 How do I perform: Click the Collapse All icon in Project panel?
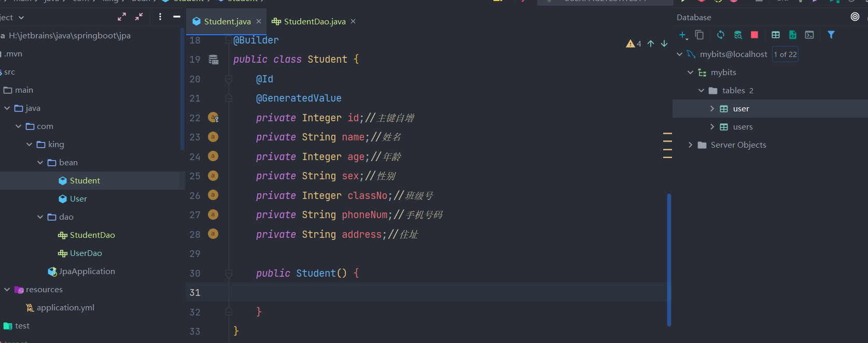click(139, 17)
